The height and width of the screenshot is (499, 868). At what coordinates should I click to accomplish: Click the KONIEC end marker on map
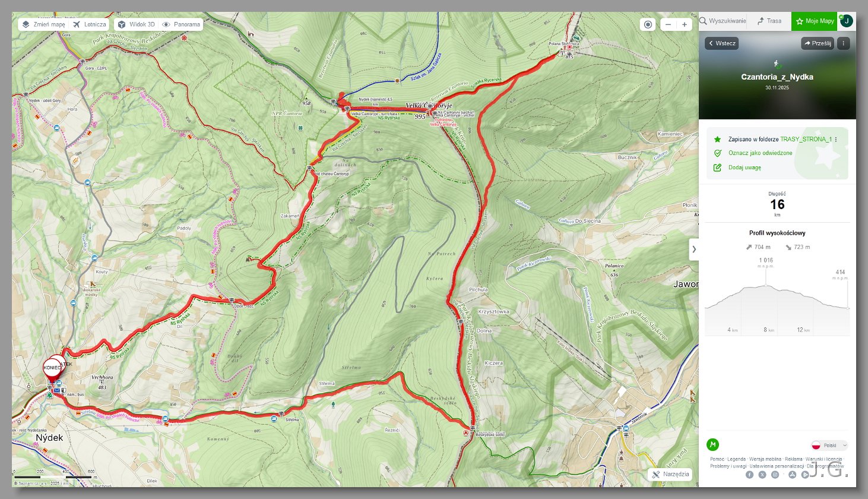coord(52,369)
